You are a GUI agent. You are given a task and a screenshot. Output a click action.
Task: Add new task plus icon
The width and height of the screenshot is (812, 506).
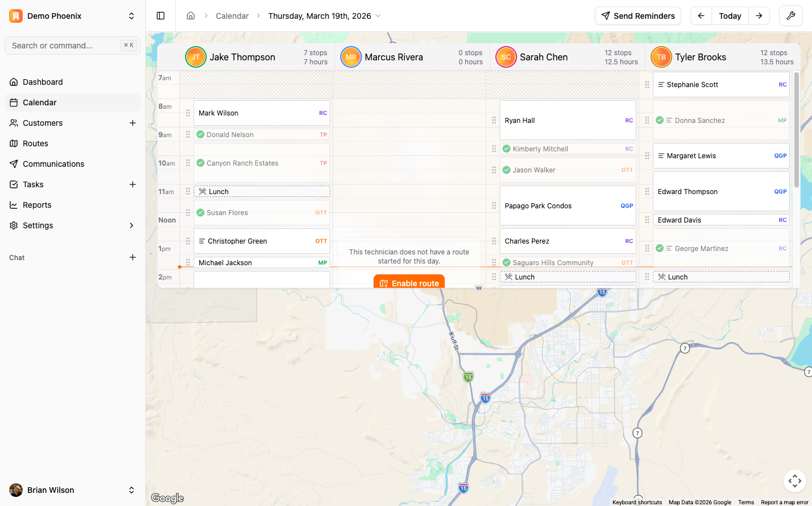[x=133, y=184]
